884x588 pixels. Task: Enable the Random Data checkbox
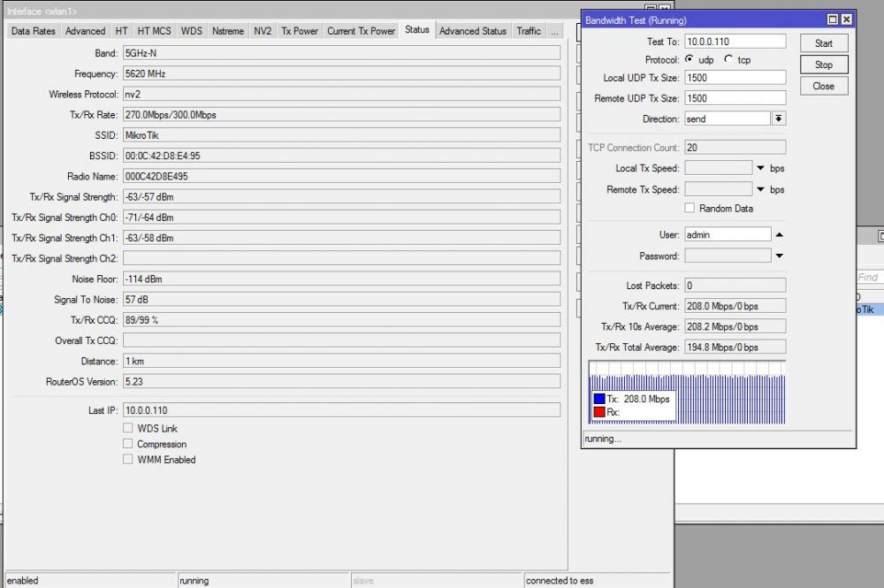pos(690,208)
